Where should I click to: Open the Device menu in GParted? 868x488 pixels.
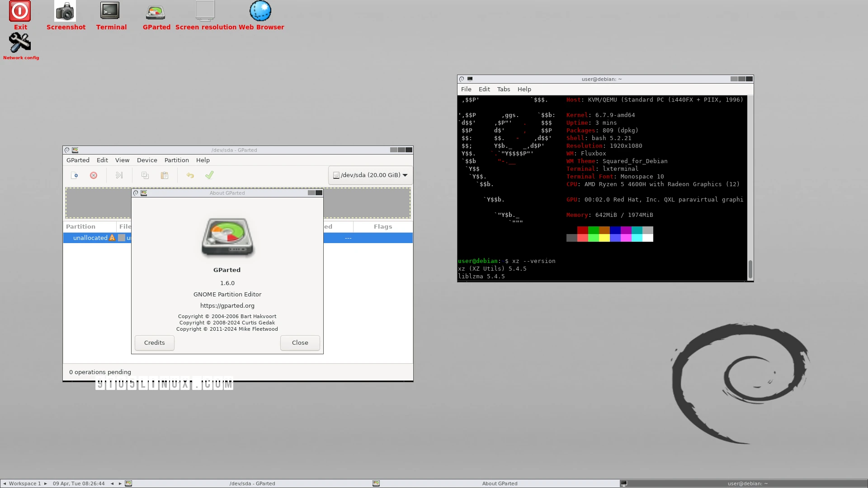(x=147, y=160)
